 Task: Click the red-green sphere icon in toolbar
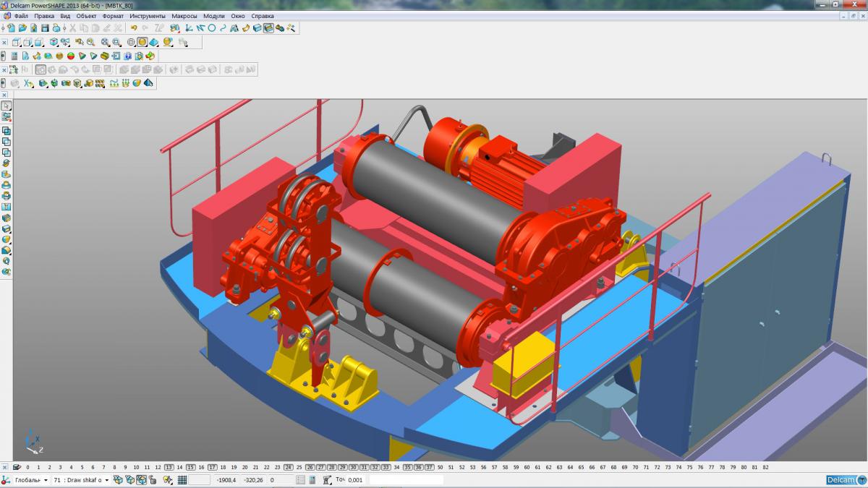71,56
